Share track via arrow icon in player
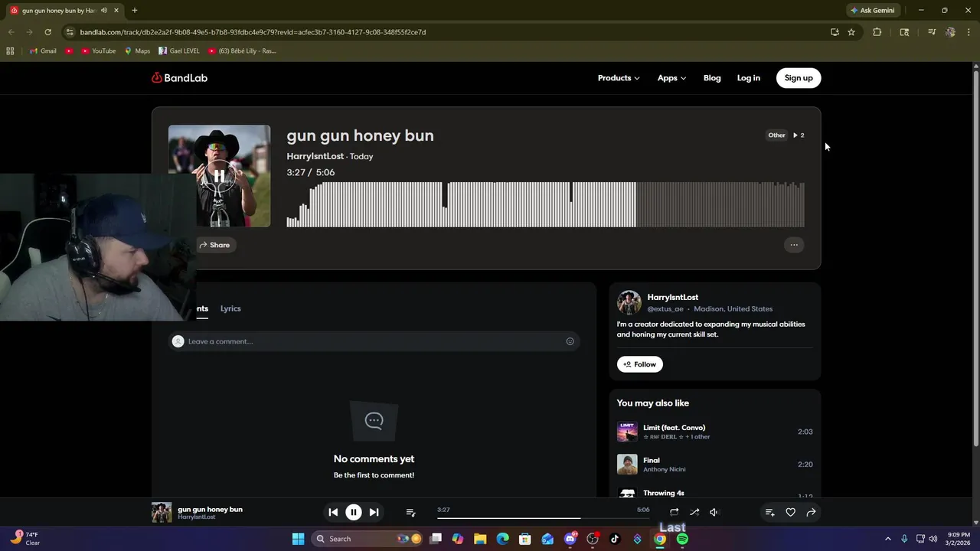This screenshot has height=551, width=980. pyautogui.click(x=811, y=512)
